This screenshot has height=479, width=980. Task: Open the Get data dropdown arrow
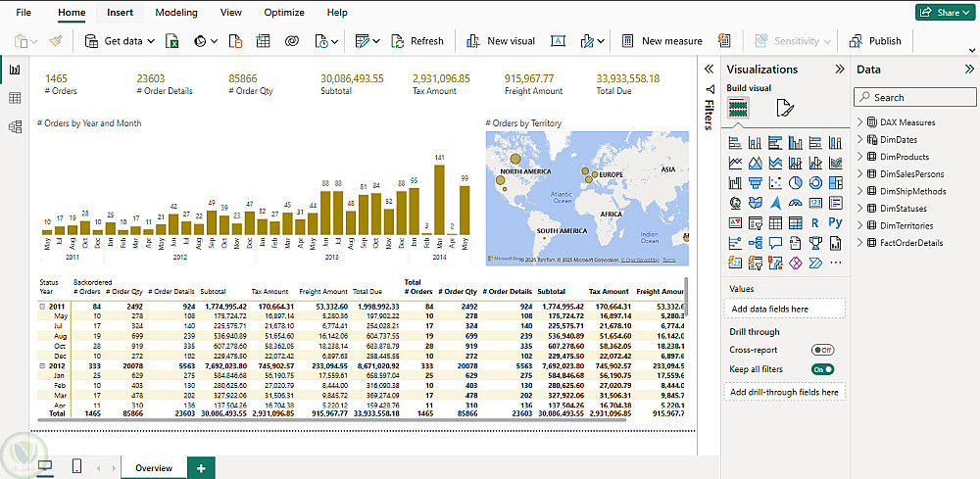tap(151, 41)
